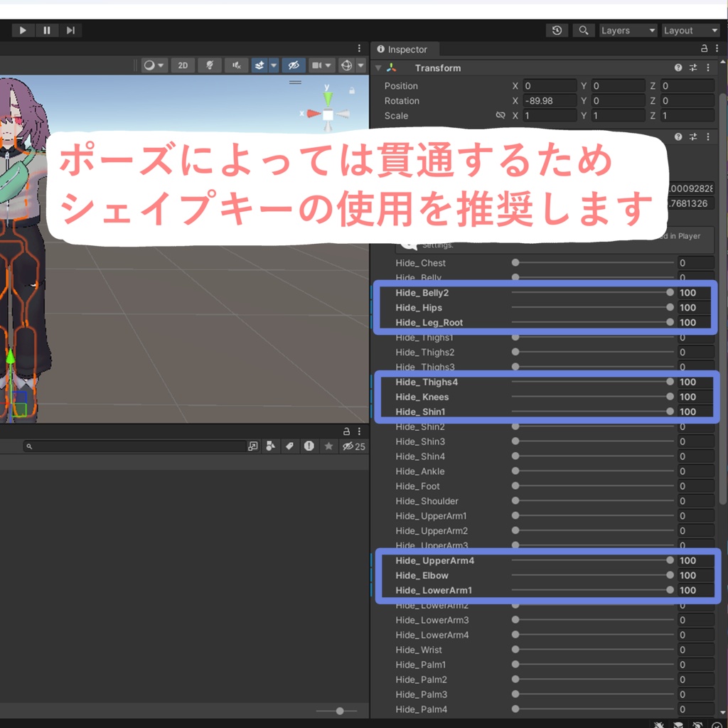Collapse the Transform component
728x728 pixels.
tap(378, 68)
